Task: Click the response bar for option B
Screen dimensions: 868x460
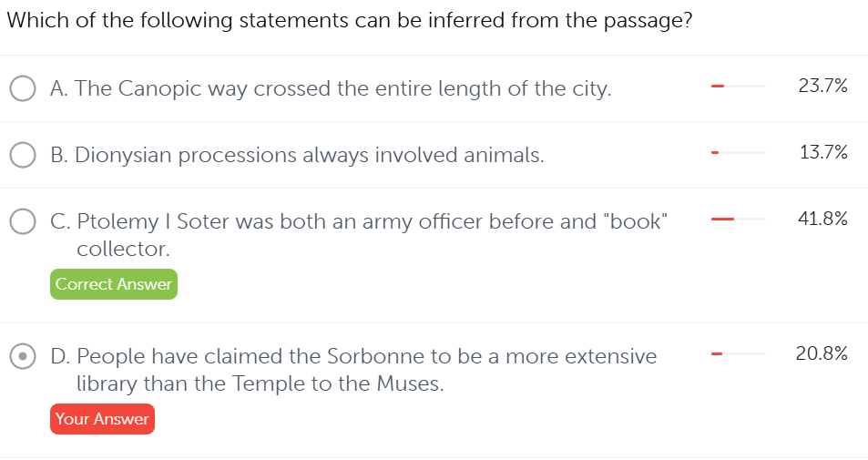Action: point(739,153)
